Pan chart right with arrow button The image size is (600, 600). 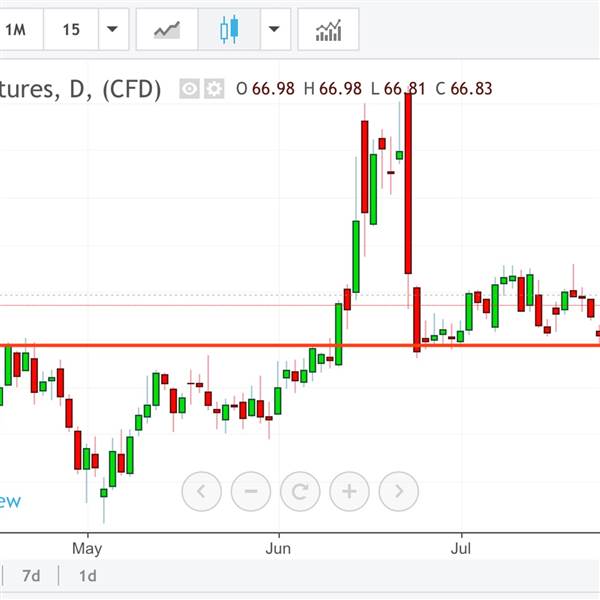coord(399,491)
